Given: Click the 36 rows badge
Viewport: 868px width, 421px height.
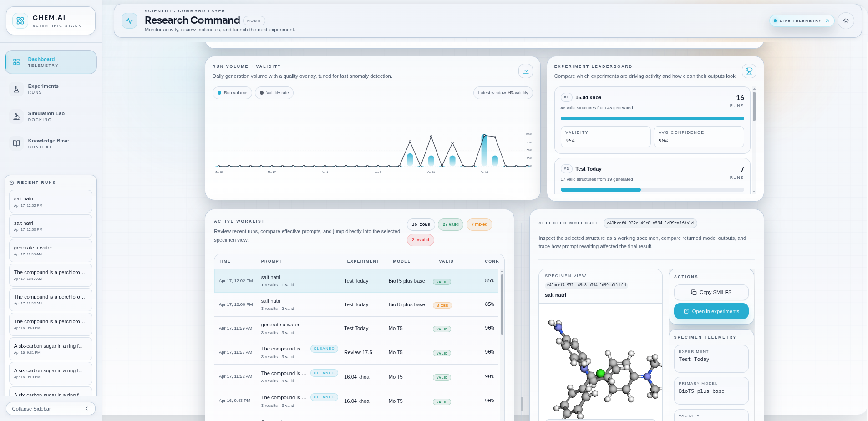Looking at the screenshot, I should [421, 224].
